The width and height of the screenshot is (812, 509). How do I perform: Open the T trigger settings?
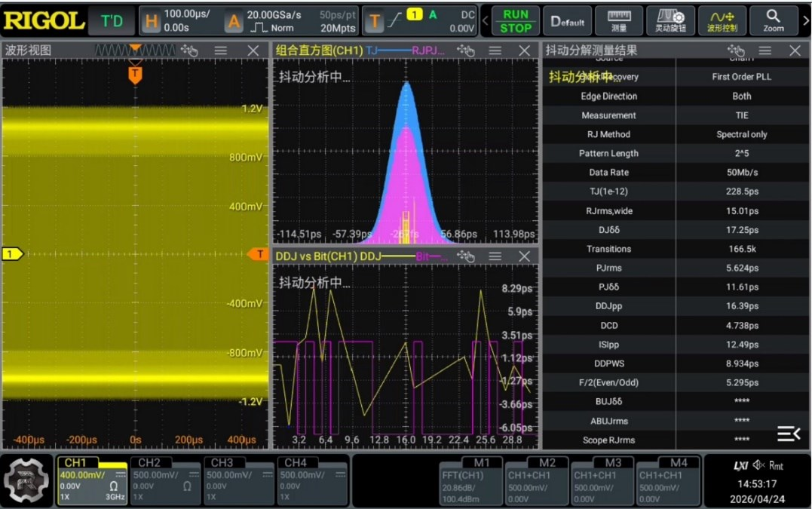click(420, 21)
